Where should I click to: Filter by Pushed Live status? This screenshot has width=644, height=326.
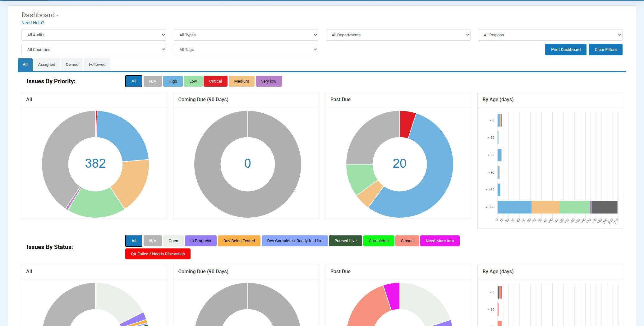coord(345,241)
